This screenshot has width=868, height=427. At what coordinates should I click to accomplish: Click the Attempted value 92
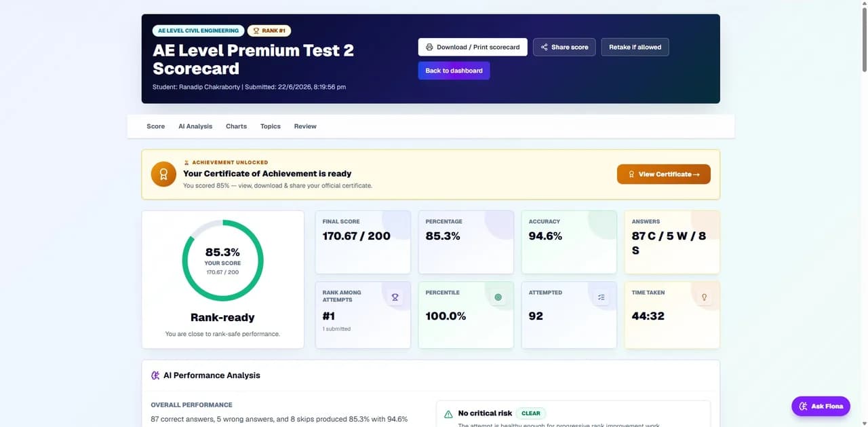tap(536, 316)
